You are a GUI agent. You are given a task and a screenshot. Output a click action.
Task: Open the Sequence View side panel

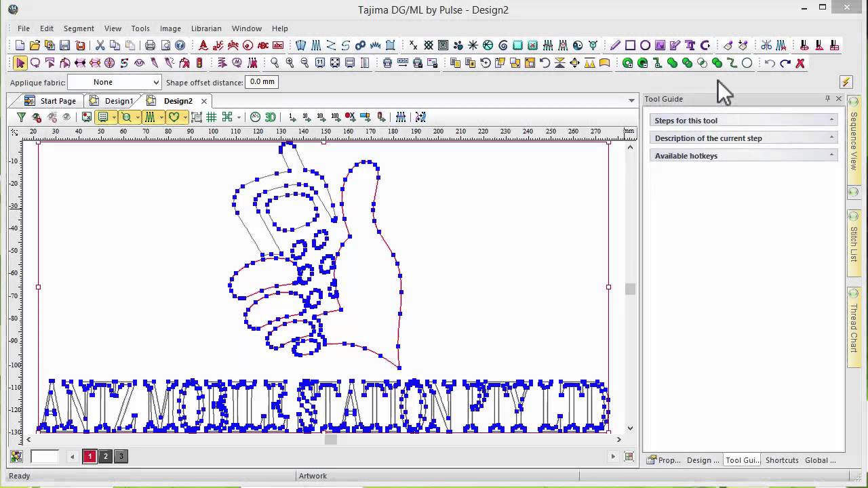pos(854,141)
